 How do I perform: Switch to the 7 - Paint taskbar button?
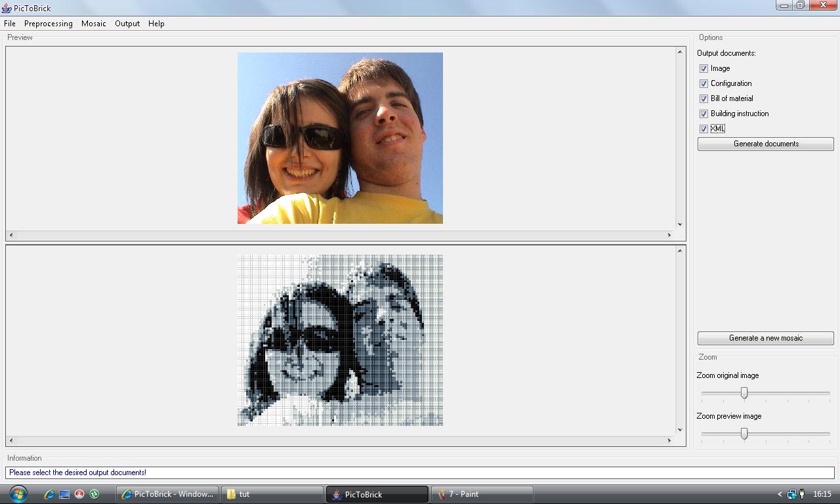(x=482, y=494)
